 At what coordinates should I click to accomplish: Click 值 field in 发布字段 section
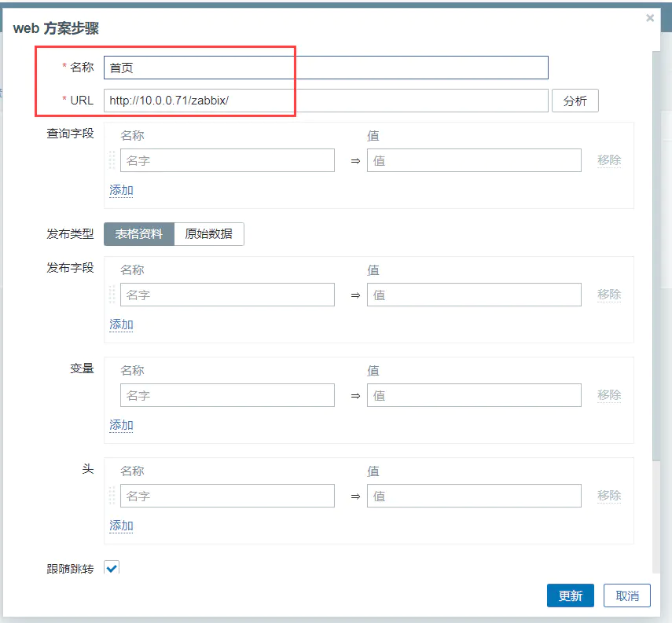click(474, 295)
